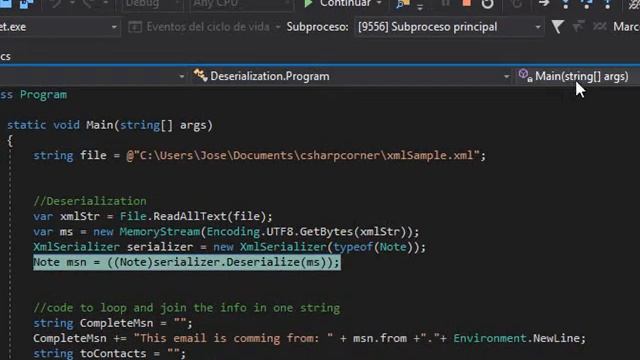Click the Program class name in code

[43, 95]
